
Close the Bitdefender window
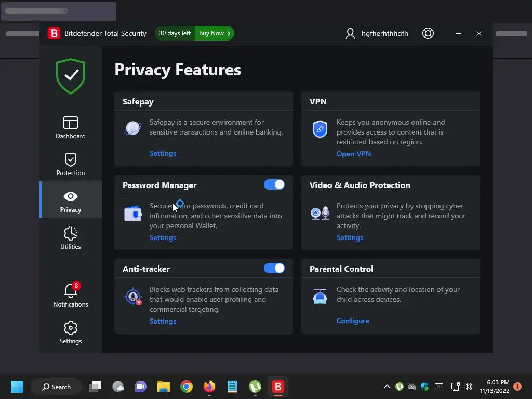point(478,33)
